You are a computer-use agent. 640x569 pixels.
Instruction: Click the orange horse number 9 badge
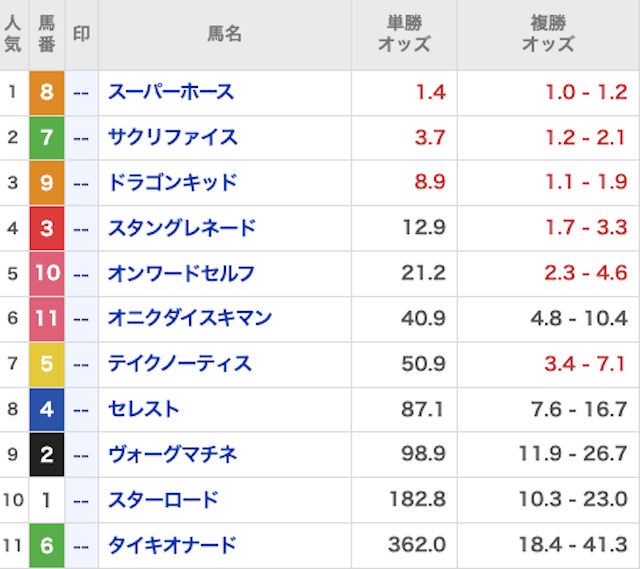[x=46, y=183]
